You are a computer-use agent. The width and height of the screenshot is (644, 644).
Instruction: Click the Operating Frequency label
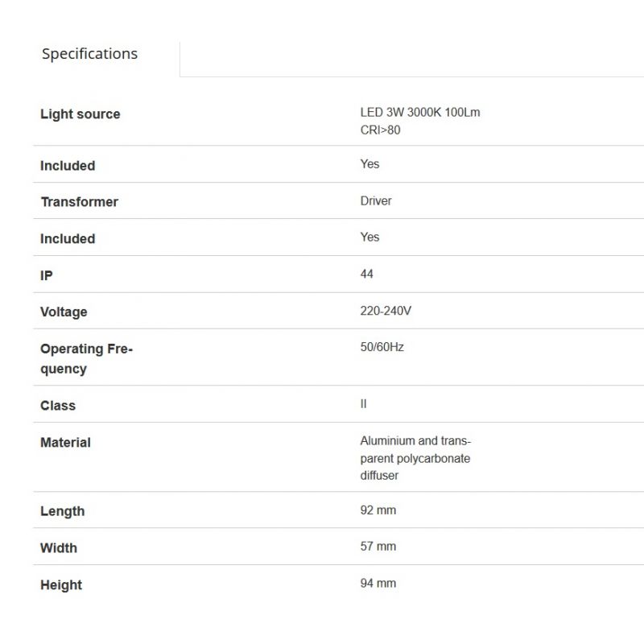pyautogui.click(x=86, y=359)
